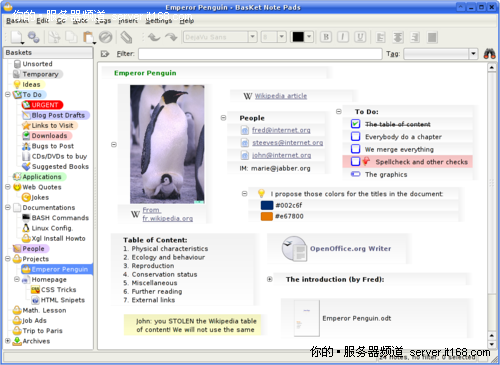Click the lightbulb idea tag icon
This screenshot has height=365, width=500.
click(x=261, y=193)
